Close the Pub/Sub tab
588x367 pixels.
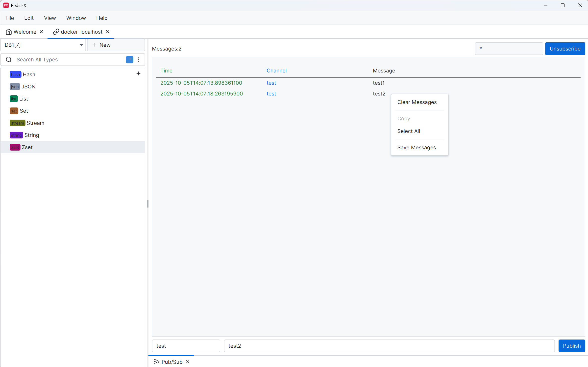tap(188, 362)
